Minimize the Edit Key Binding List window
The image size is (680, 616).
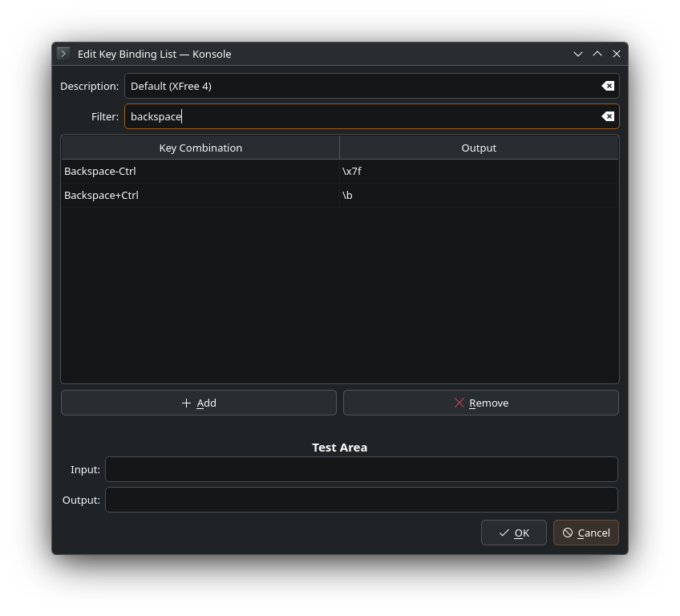578,54
